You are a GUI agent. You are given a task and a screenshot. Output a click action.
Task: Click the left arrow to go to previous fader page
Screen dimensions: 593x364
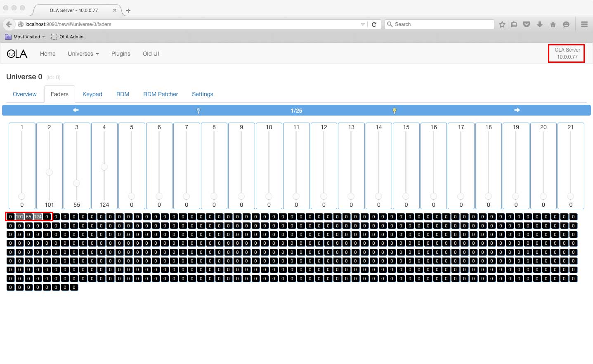pos(76,110)
